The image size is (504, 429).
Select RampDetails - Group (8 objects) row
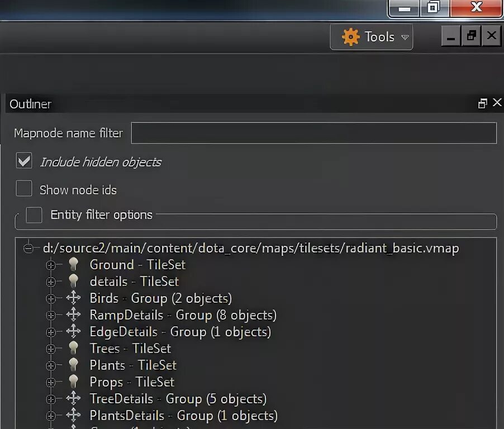[x=183, y=315]
